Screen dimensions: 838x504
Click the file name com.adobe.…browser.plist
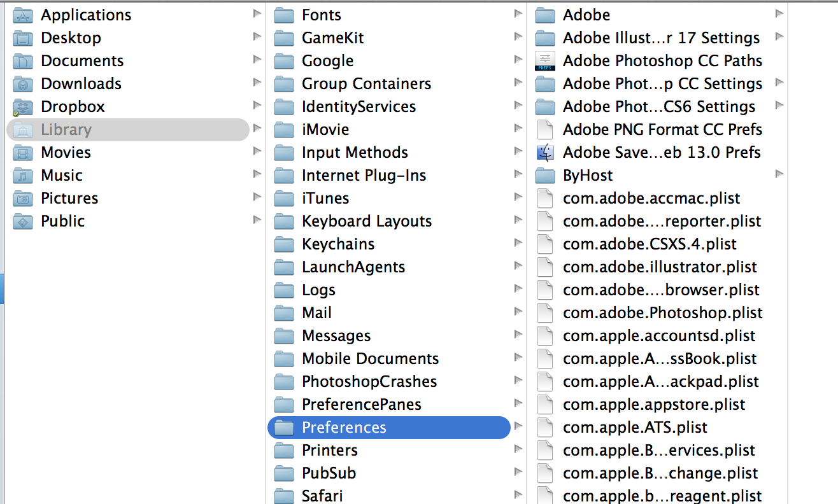tap(661, 290)
